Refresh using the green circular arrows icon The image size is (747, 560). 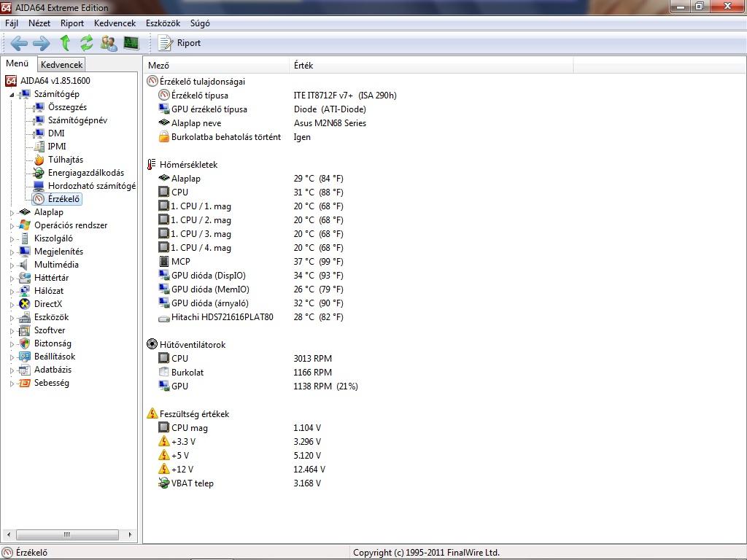87,43
